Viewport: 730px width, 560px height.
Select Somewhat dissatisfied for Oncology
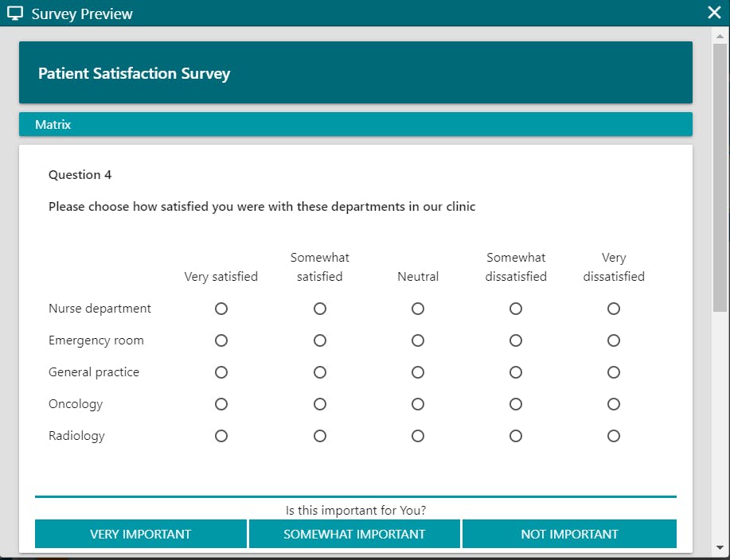coord(515,404)
